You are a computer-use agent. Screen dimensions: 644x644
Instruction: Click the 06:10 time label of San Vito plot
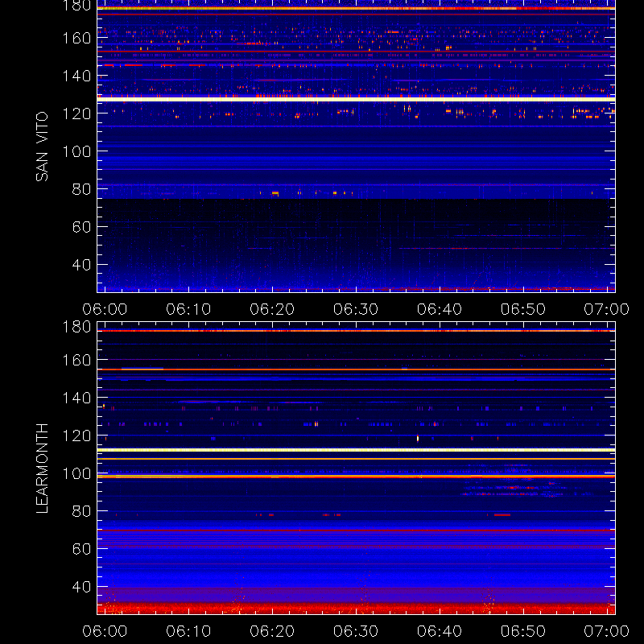coord(188,309)
